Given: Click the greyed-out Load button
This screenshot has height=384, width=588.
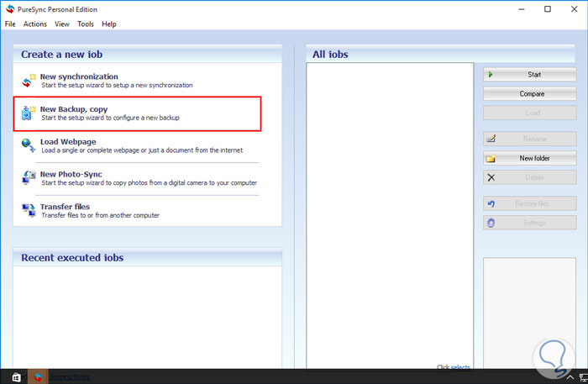Looking at the screenshot, I should [x=529, y=113].
